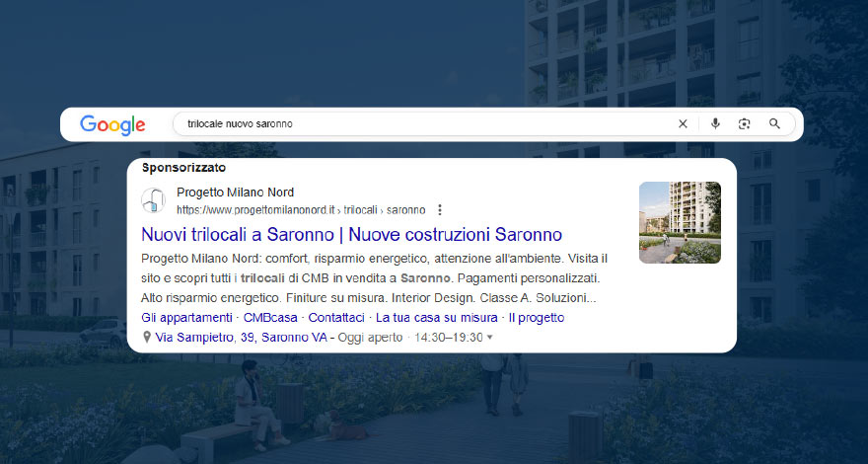Viewport: 868px width, 464px height.
Task: Open the 'CMBcasa' sitelink
Action: coord(270,318)
